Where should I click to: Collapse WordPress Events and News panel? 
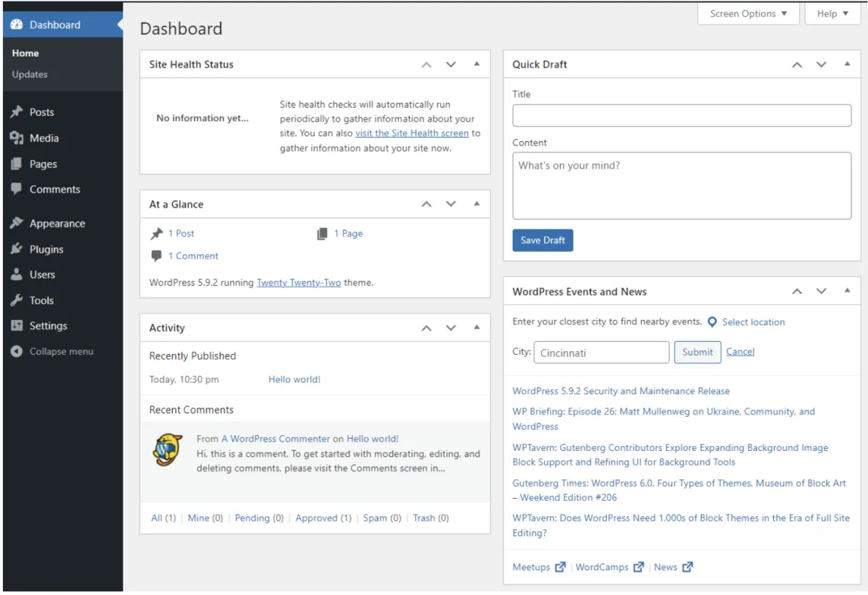pyautogui.click(x=847, y=291)
